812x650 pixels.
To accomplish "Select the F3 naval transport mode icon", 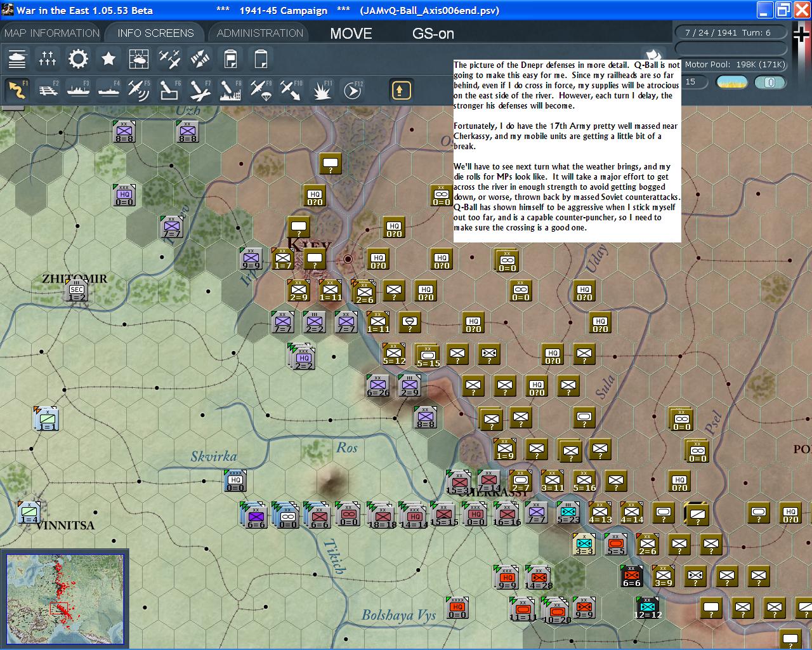I will [x=78, y=90].
